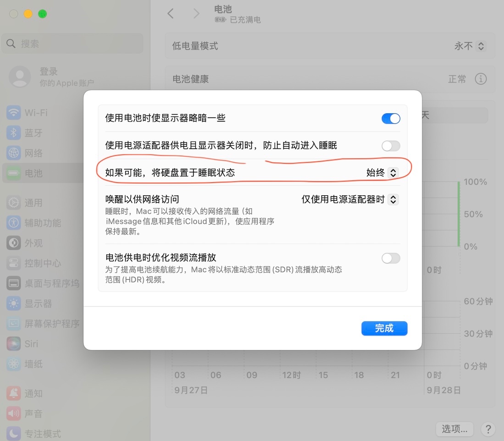Viewport: 504px width, 441px height.
Task: Turn off 使用电池时使显示器略暗一些 switch
Action: point(391,119)
